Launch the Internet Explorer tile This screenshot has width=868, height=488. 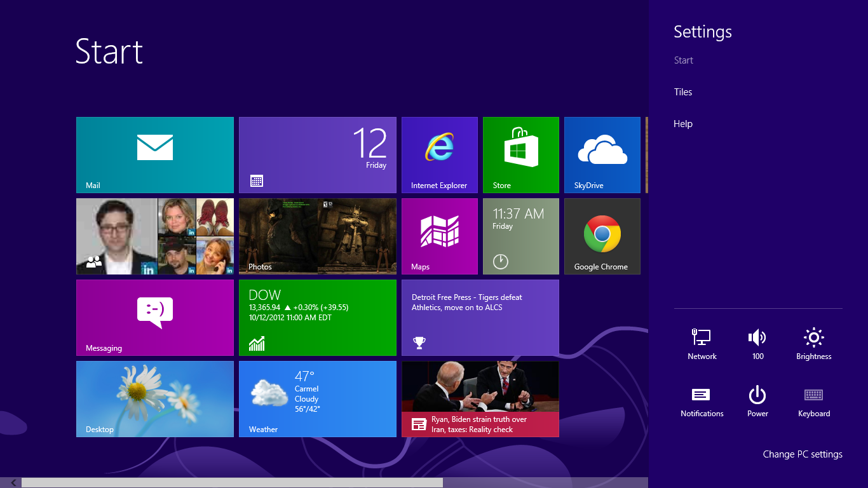pos(440,155)
